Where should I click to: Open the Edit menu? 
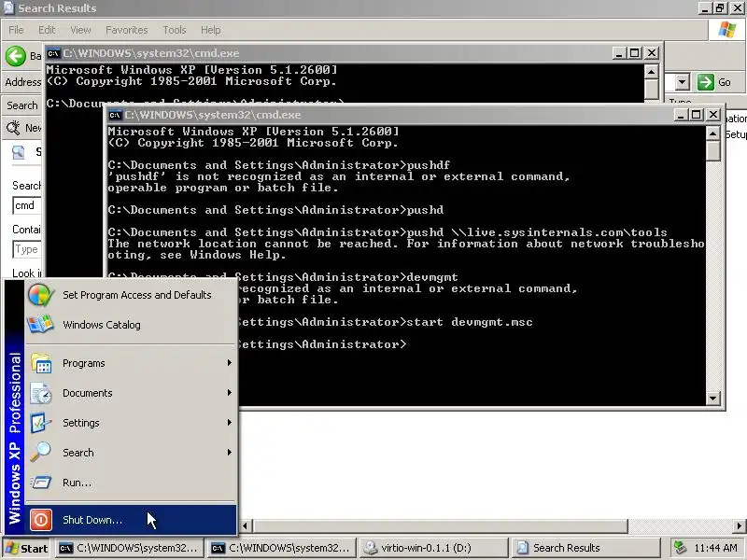pos(47,30)
